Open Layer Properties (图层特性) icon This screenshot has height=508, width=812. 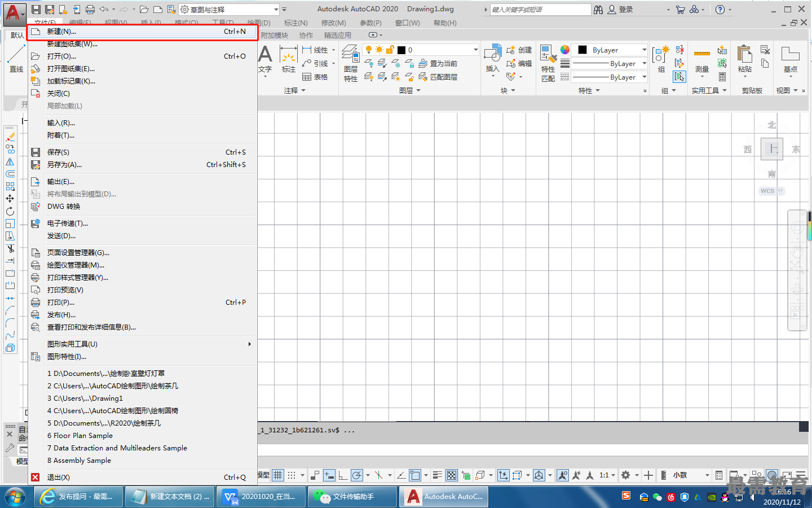(351, 55)
